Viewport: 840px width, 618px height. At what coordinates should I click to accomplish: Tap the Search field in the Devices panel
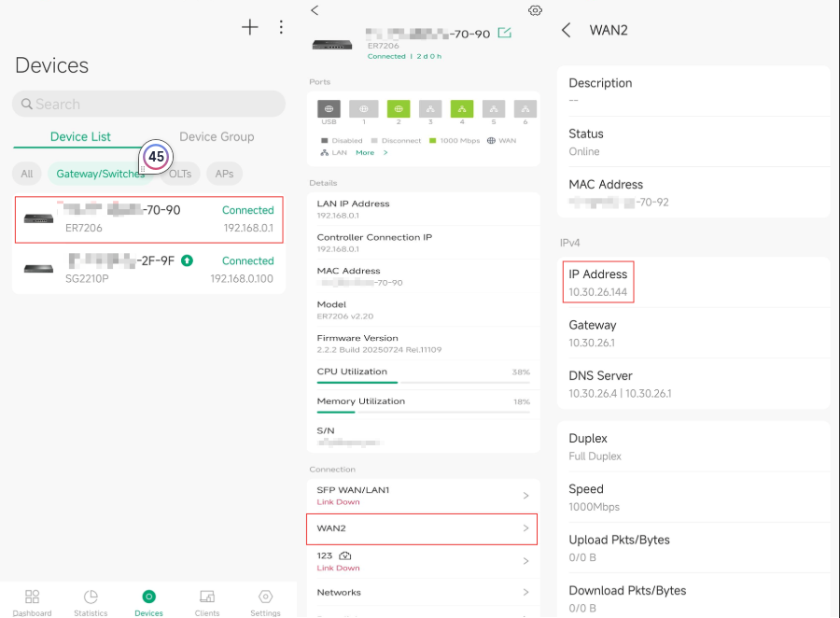tap(147, 104)
